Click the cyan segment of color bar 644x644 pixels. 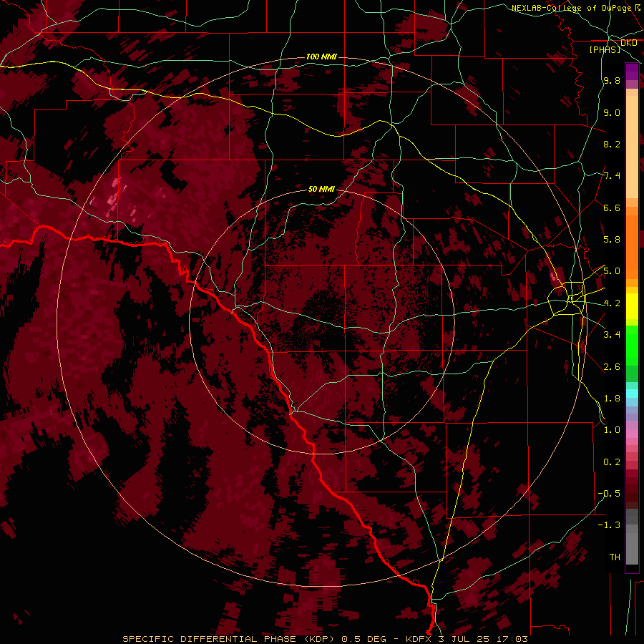632,393
